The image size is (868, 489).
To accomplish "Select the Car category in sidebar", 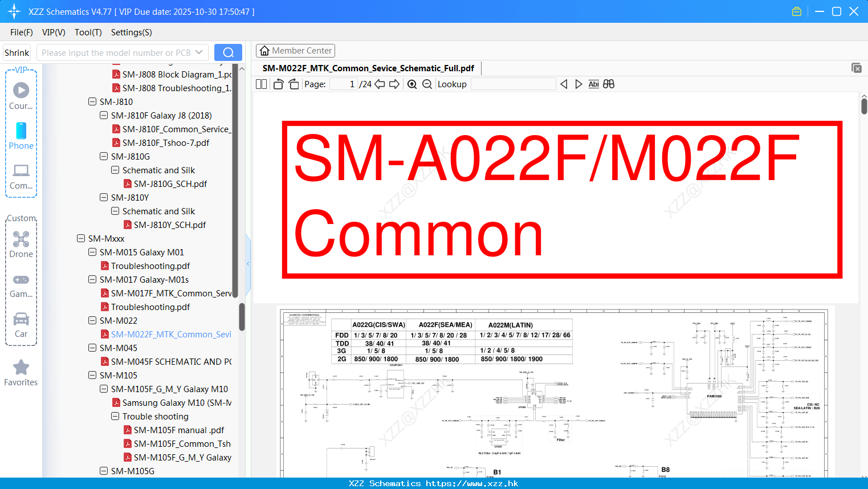I will (21, 325).
